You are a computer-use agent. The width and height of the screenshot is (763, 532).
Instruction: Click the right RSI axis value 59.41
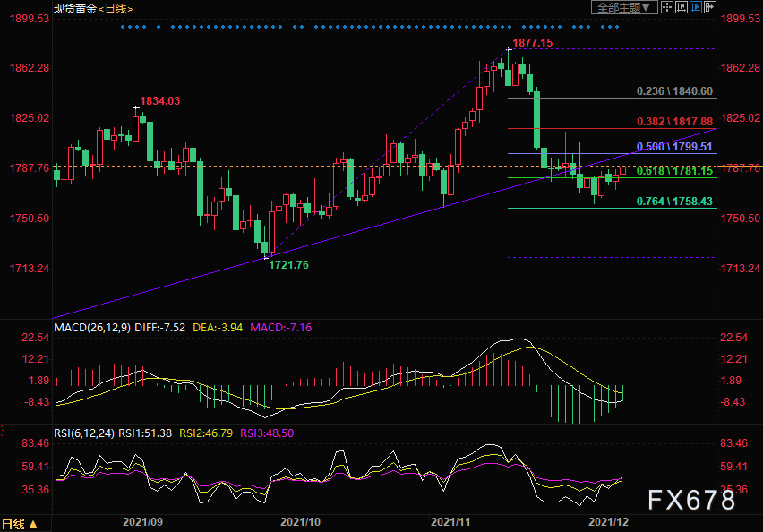(x=733, y=467)
